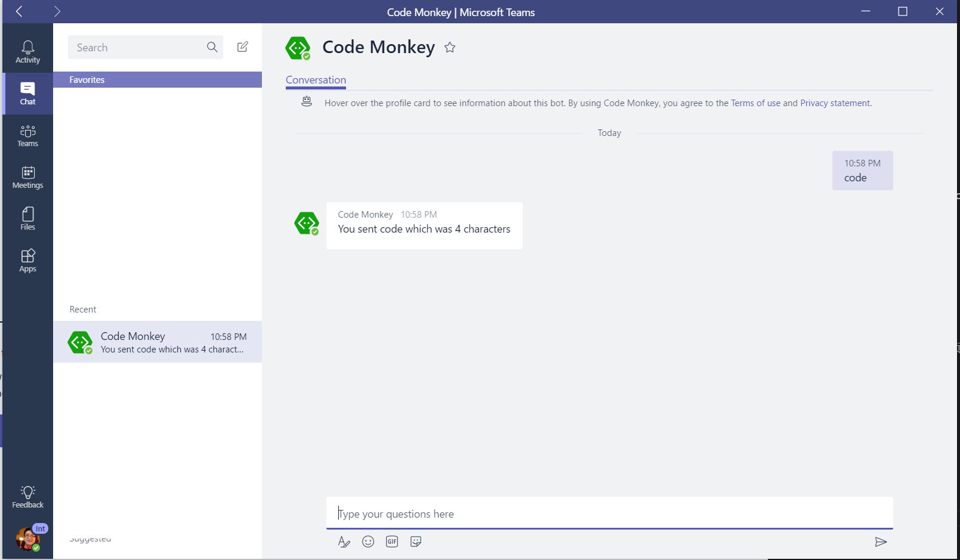
Task: Open the Terms of use link
Action: click(755, 103)
